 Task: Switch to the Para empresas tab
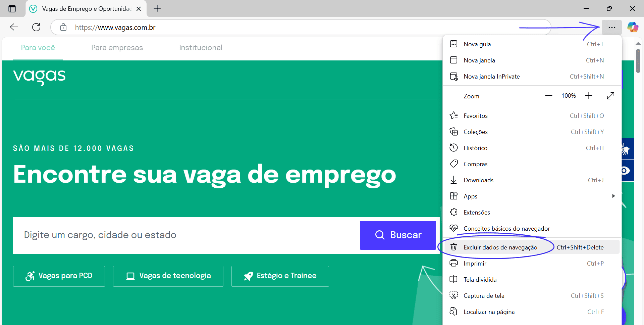117,48
